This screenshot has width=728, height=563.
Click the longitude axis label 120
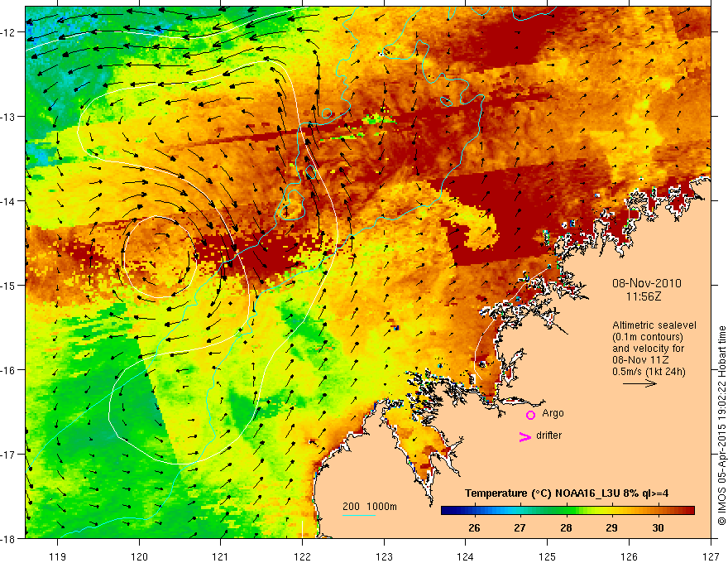coord(139,556)
